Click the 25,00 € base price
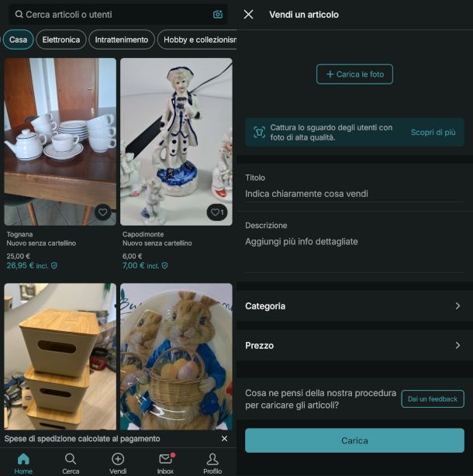The image size is (473, 476). click(x=18, y=256)
